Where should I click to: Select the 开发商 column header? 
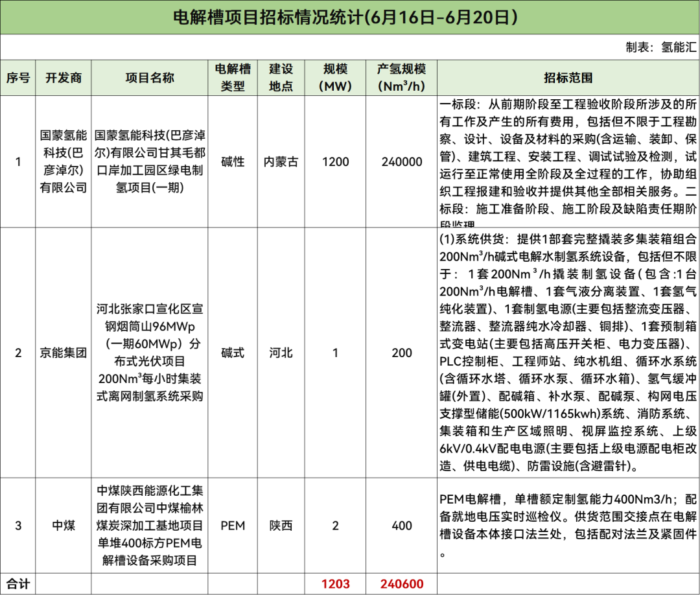click(64, 78)
